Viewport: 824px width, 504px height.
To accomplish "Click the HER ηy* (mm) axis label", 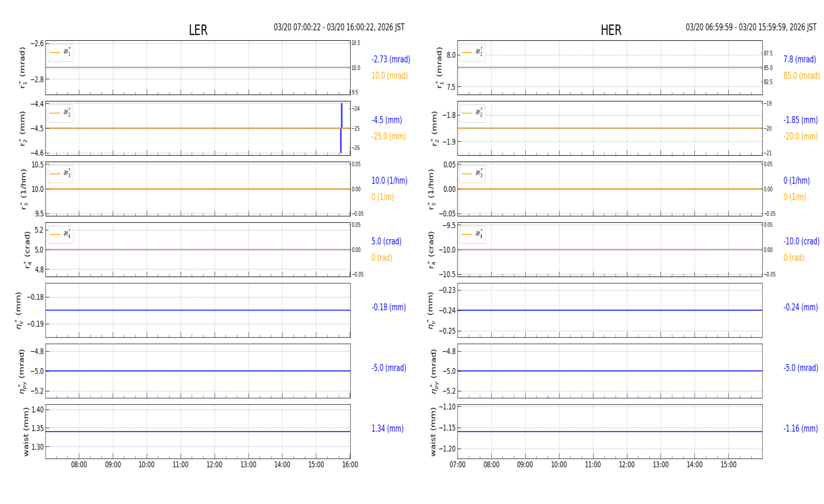I will (x=432, y=310).
